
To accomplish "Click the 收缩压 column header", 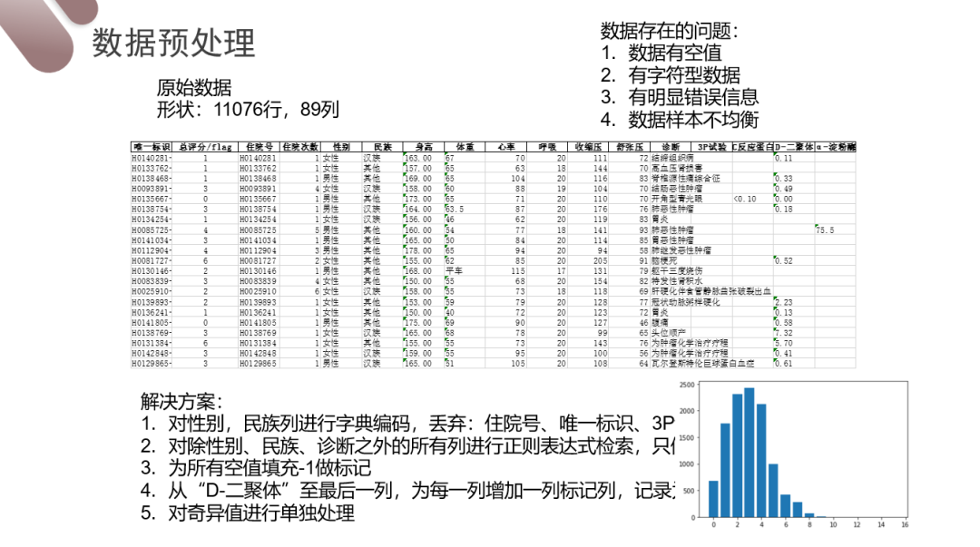I will click(x=588, y=147).
